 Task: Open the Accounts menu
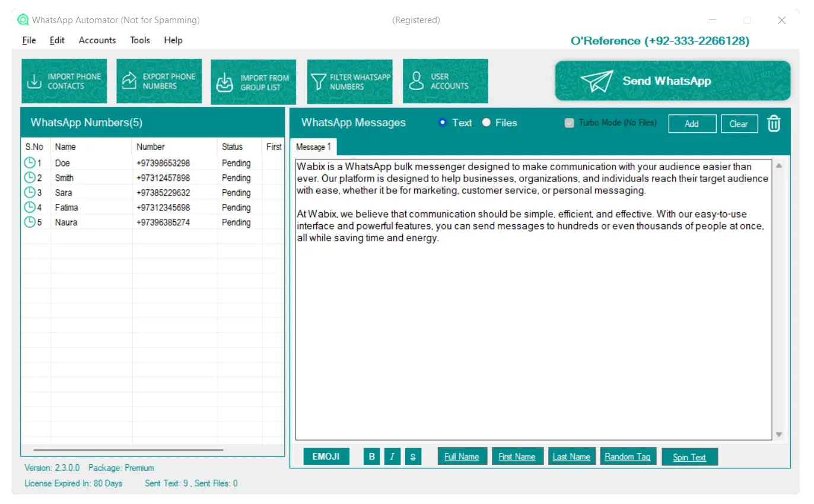click(97, 40)
